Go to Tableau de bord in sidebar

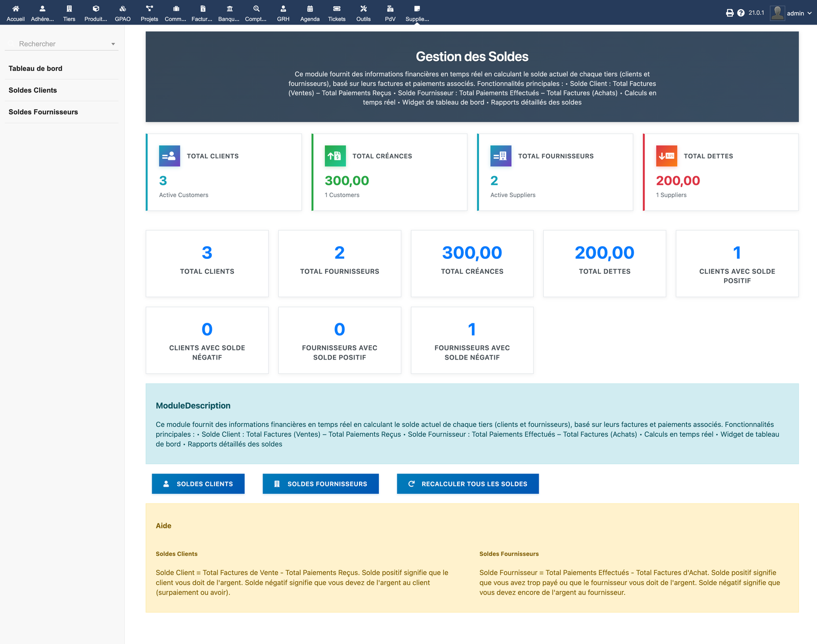pyautogui.click(x=35, y=68)
